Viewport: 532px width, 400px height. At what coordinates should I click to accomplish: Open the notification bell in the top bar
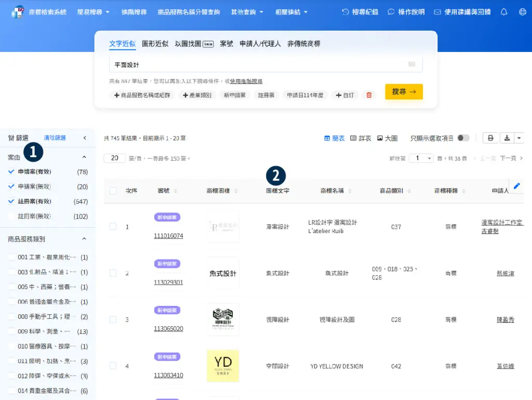click(503, 11)
